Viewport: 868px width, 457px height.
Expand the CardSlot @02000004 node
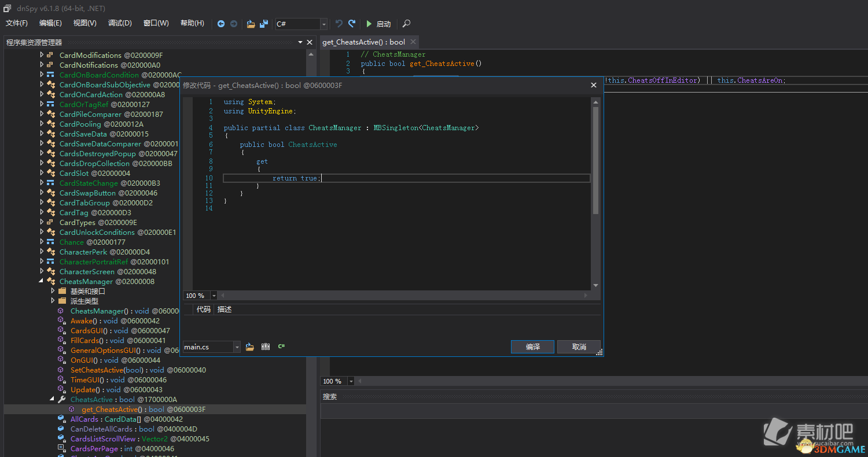coord(42,173)
